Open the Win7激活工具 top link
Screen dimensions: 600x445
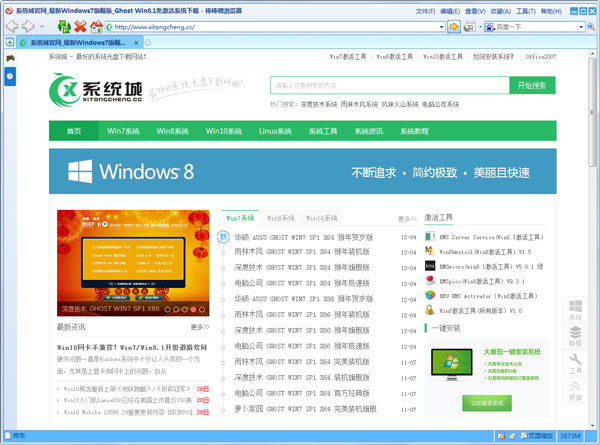click(347, 57)
